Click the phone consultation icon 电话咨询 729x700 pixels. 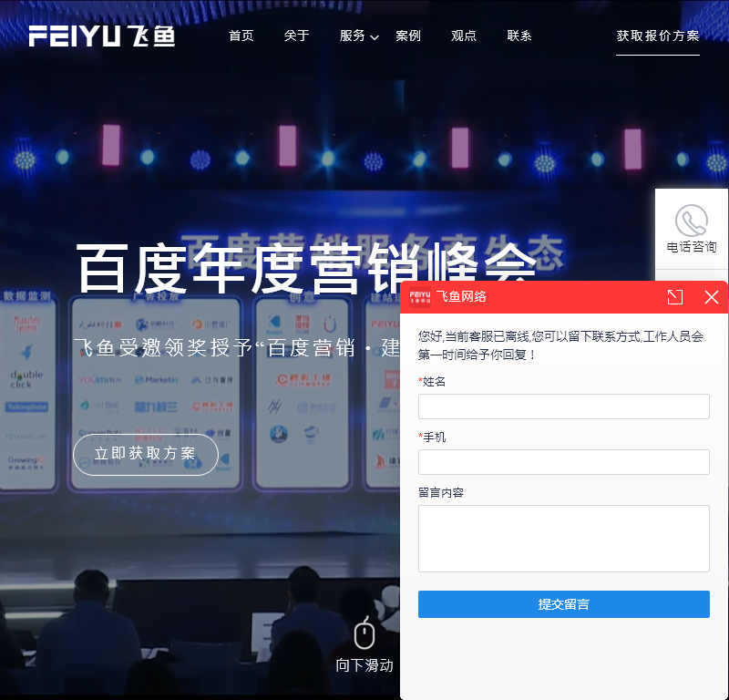(692, 229)
